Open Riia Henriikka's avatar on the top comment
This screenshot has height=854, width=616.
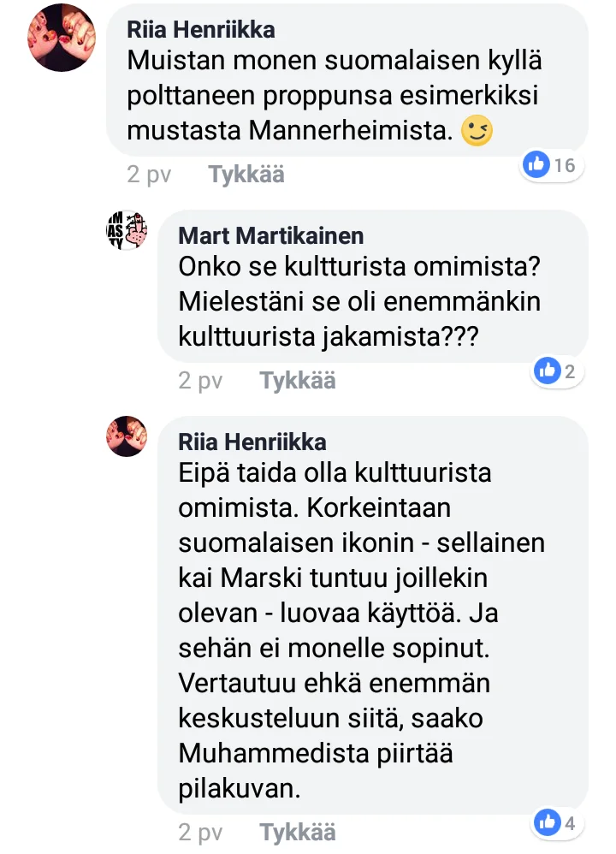coord(62,37)
